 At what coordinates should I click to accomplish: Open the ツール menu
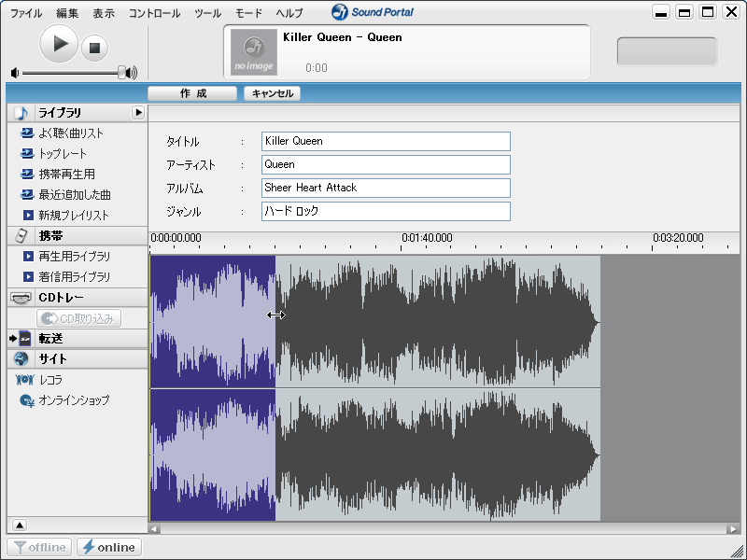point(207,13)
